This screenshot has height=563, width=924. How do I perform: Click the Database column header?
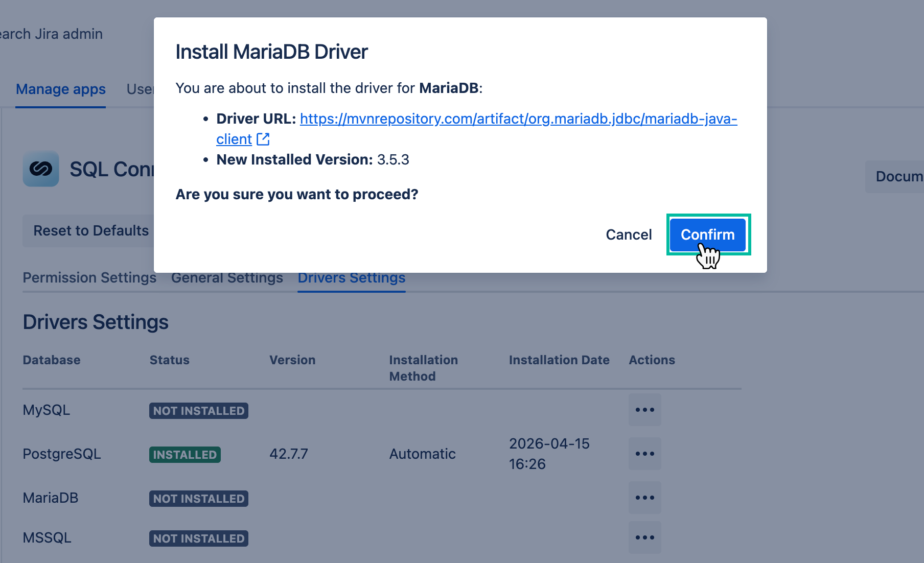52,360
